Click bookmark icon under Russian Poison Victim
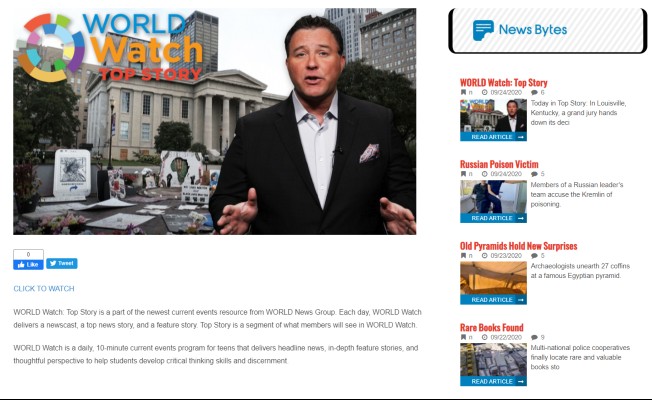The image size is (652, 400). click(463, 174)
